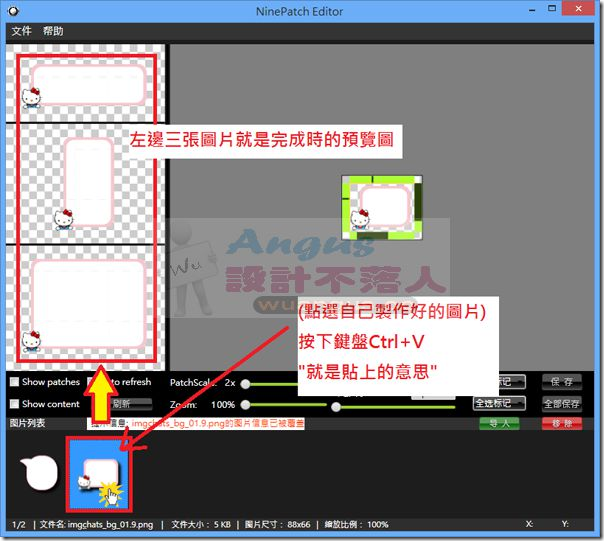This screenshot has width=604, height=541.
Task: Click the X: coordinate label in status bar
Action: pos(530,524)
